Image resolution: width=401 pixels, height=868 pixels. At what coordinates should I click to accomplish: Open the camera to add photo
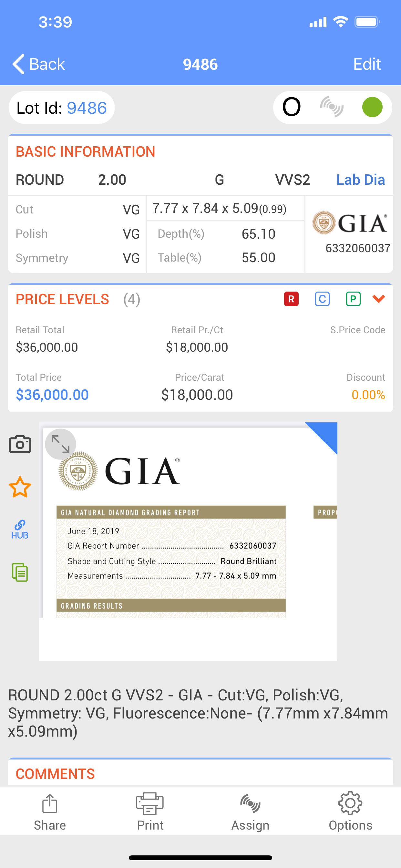pos(20,444)
